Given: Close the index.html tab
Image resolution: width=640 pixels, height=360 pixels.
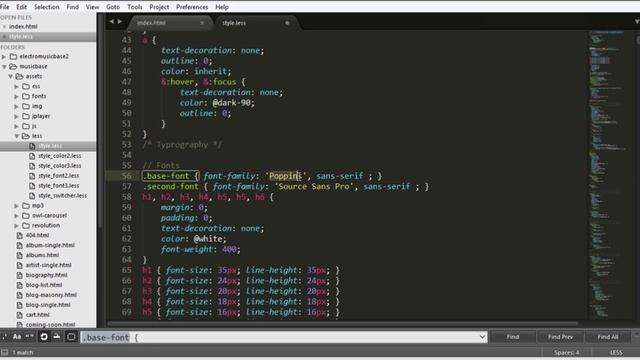Looking at the screenshot, I should (202, 23).
